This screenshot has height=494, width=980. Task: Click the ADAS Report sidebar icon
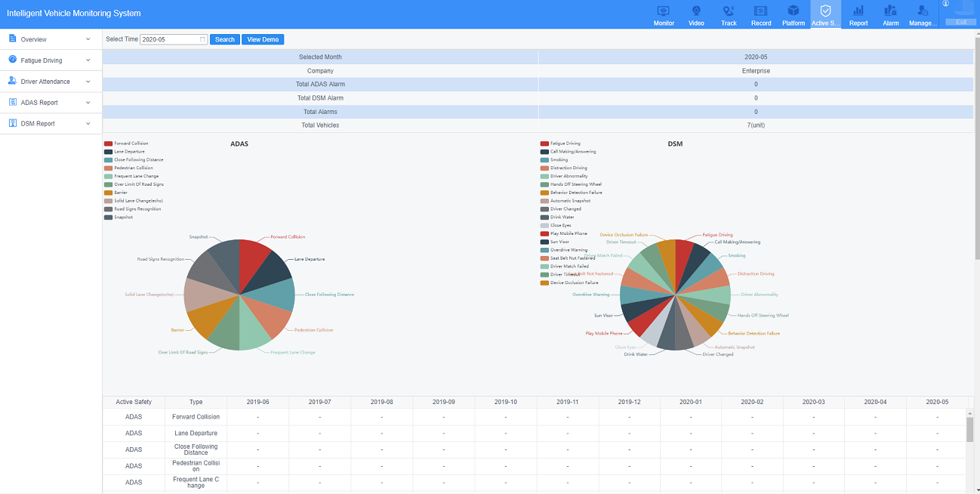tap(13, 101)
